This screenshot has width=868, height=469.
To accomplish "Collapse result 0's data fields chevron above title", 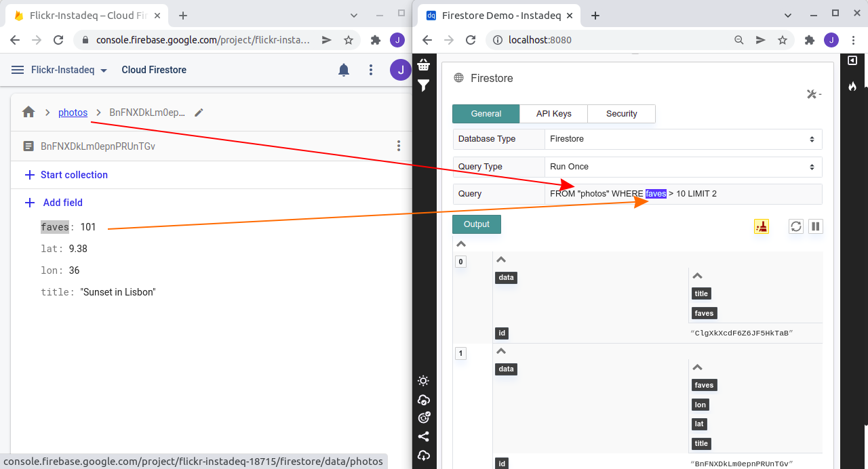I will 697,276.
